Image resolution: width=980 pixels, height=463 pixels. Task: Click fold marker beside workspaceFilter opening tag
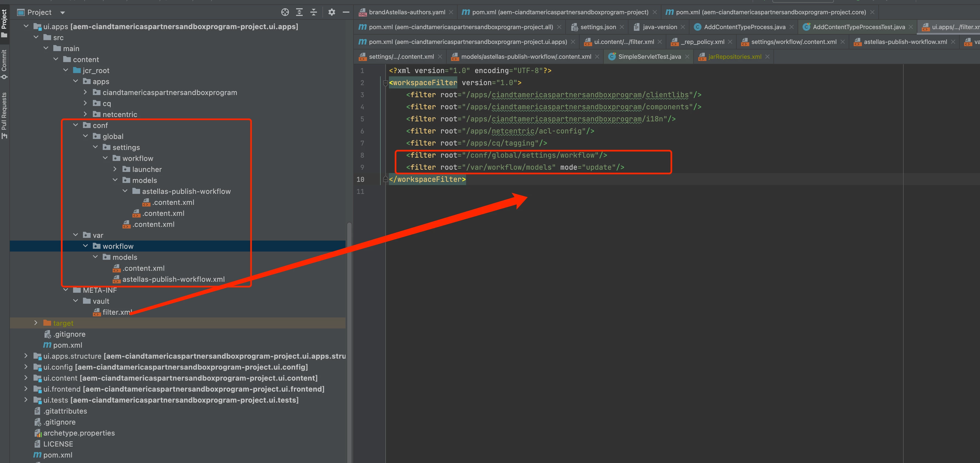385,83
